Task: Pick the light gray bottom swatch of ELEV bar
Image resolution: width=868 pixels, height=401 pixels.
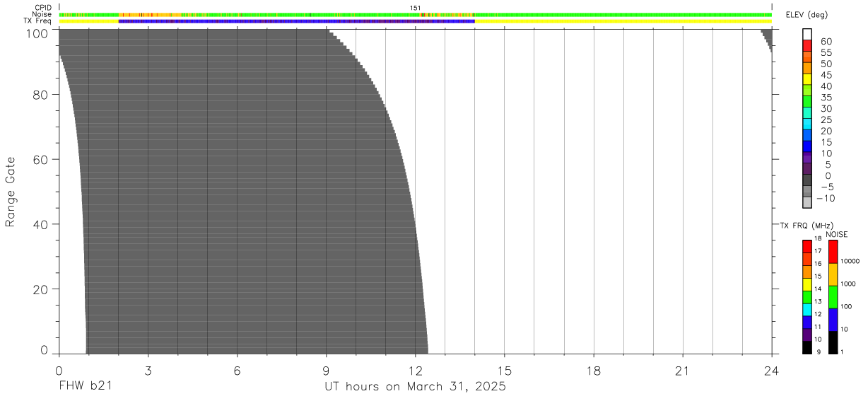Action: pos(807,202)
